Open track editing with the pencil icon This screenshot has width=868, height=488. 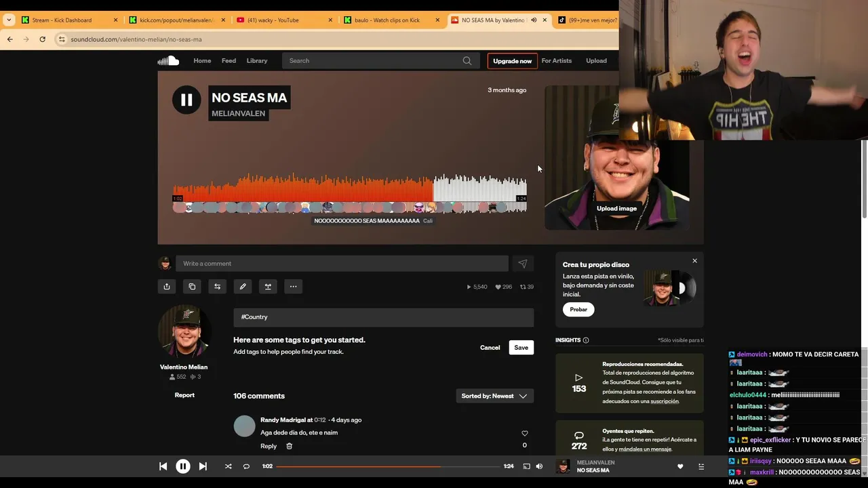(243, 287)
